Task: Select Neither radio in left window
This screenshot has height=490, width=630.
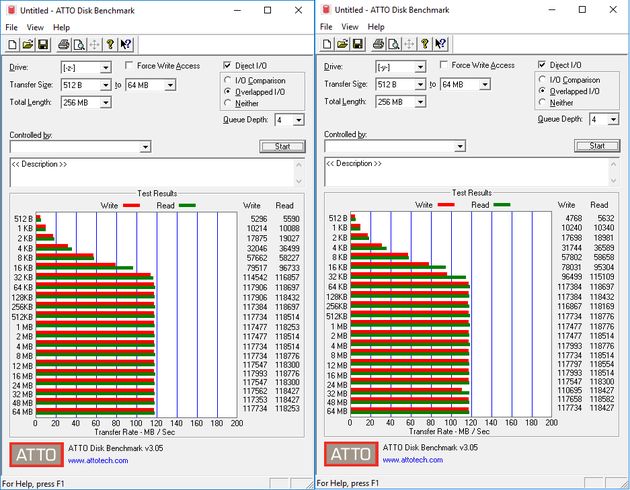Action: 227,103
